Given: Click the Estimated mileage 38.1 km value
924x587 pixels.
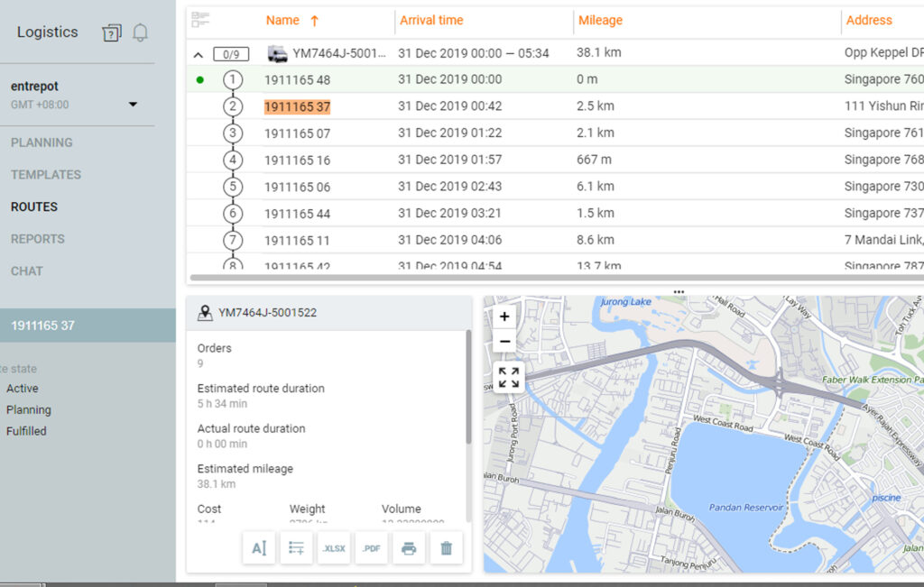Looking at the screenshot, I should click(x=217, y=484).
